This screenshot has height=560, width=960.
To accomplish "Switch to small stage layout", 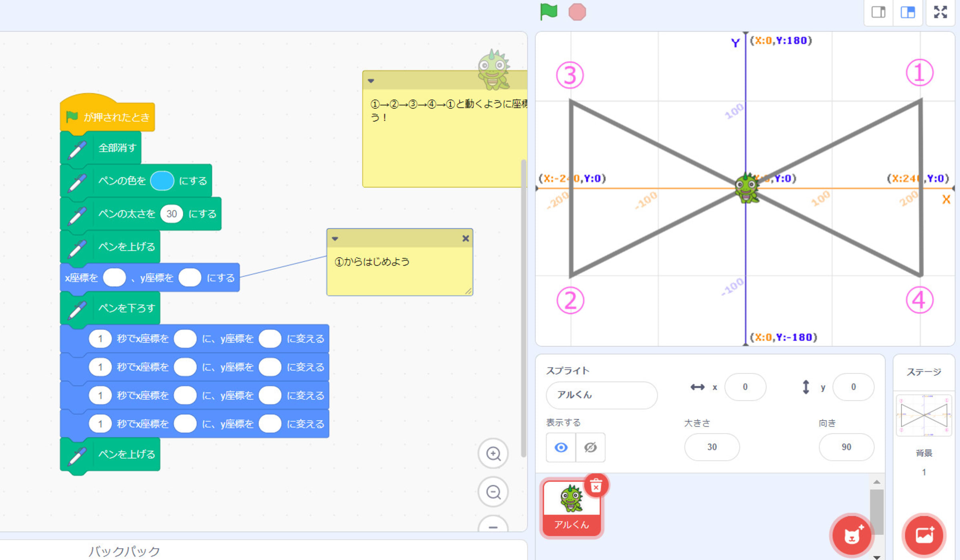I will click(x=878, y=12).
